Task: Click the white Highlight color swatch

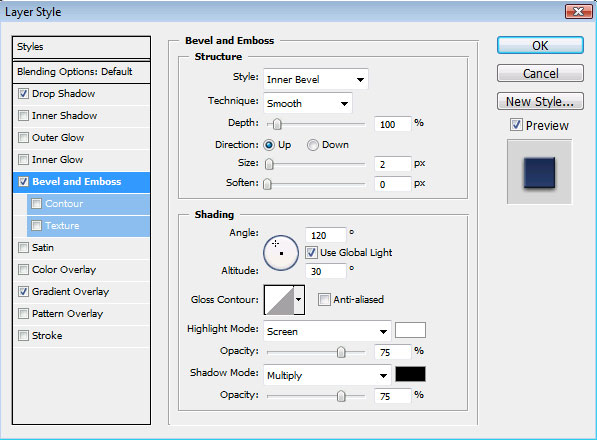Action: pyautogui.click(x=410, y=330)
